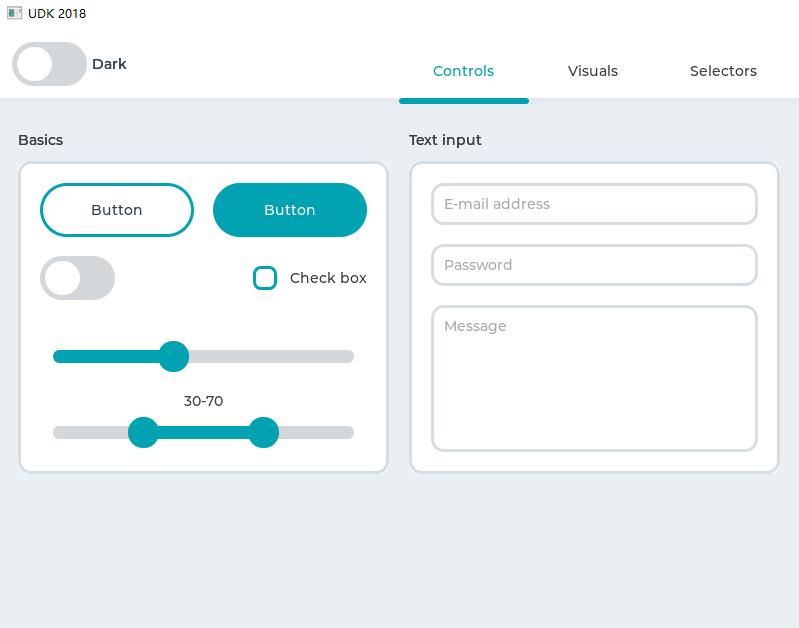The width and height of the screenshot is (799, 628).
Task: Go to the Selectors tab
Action: [x=723, y=71]
